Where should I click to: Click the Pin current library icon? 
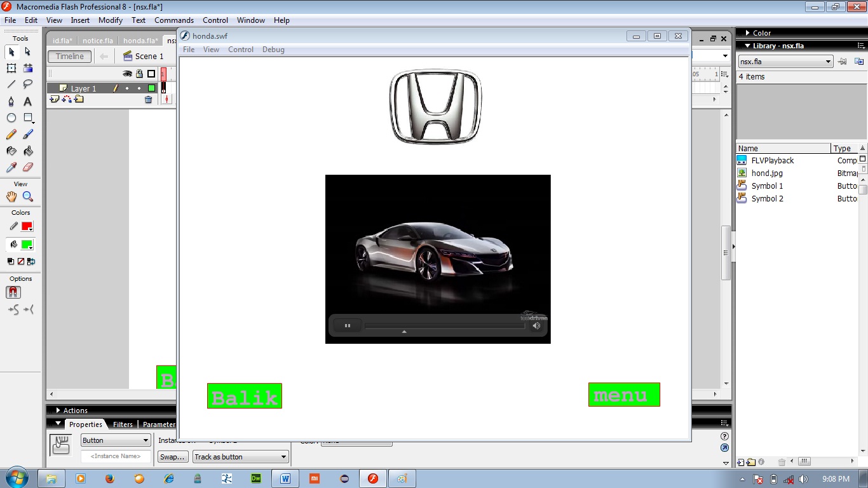[843, 62]
